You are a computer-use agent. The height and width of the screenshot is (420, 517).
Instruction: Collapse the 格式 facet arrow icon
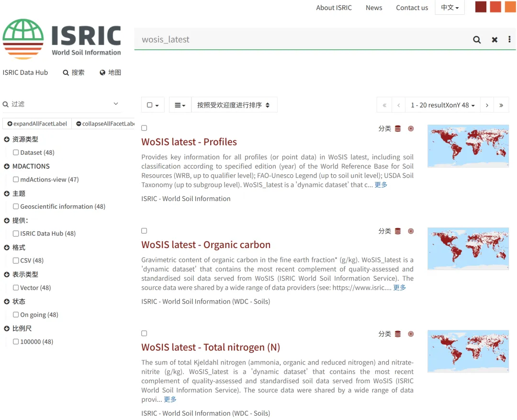[7, 248]
